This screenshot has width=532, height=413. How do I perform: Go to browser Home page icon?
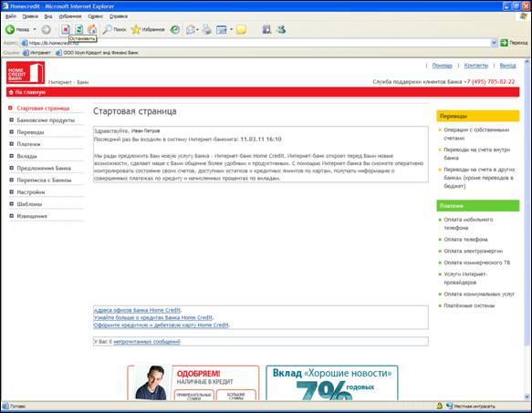click(92, 29)
